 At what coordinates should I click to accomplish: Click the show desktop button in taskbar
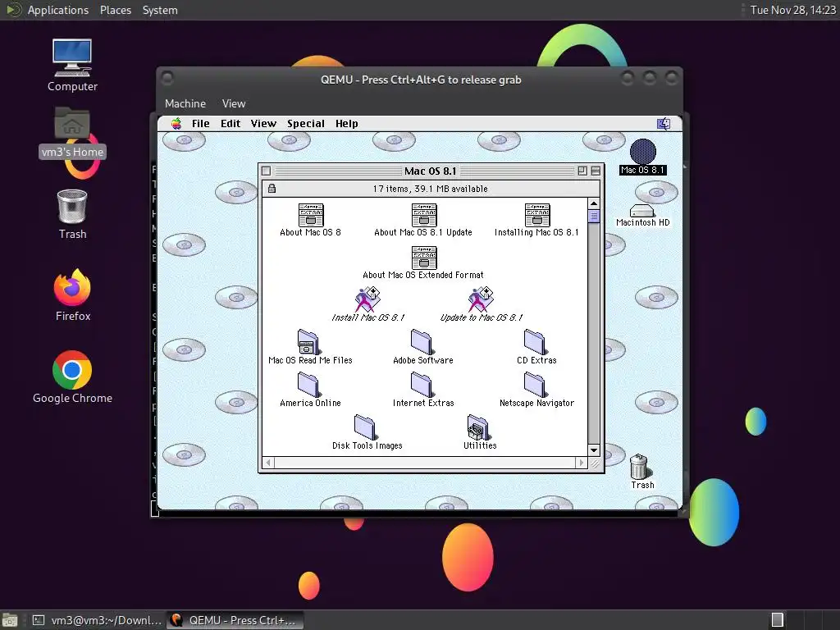(10, 620)
